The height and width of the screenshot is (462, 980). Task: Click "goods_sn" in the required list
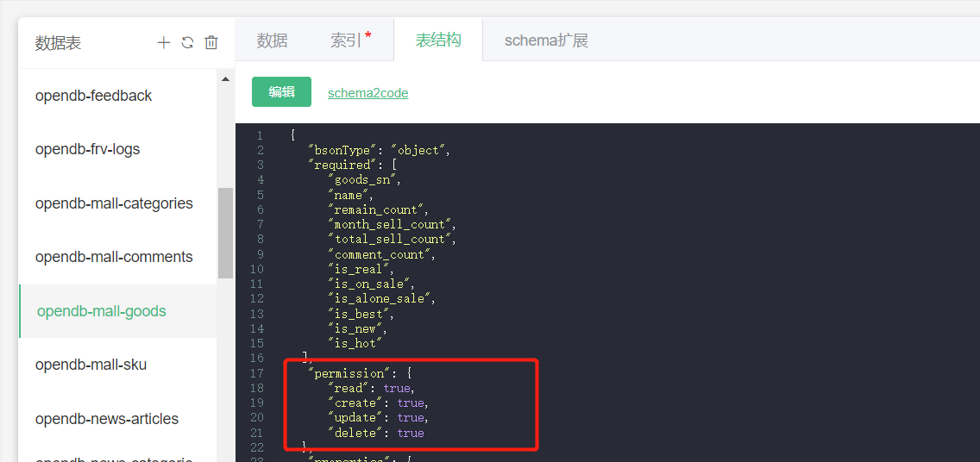point(364,180)
